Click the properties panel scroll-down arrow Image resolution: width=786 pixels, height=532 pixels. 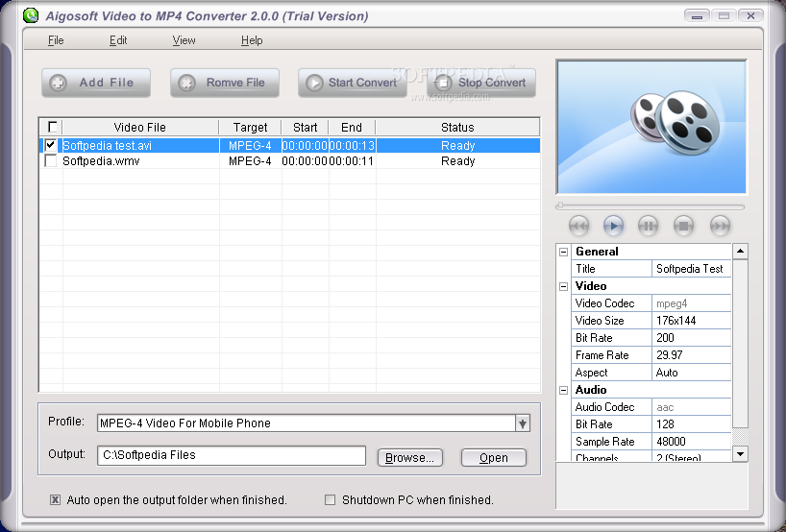pyautogui.click(x=740, y=454)
